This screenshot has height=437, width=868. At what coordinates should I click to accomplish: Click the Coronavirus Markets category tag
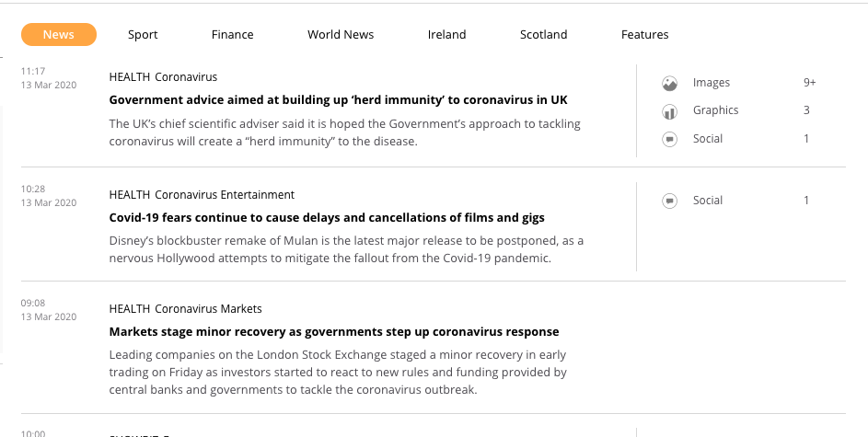(x=208, y=309)
